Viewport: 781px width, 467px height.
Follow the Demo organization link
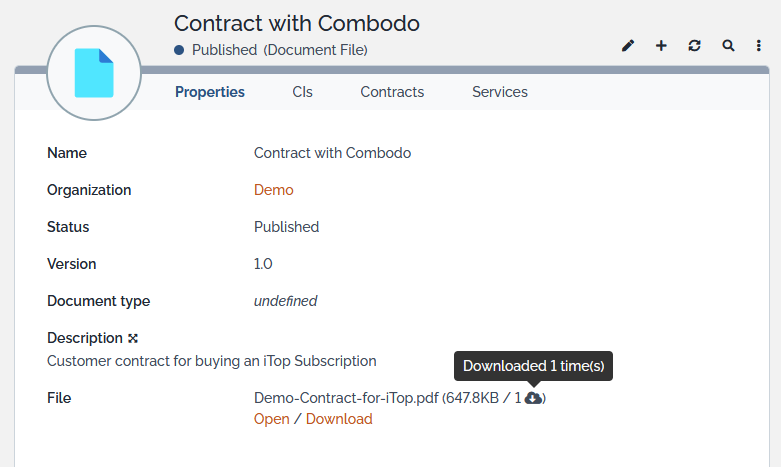tap(274, 190)
